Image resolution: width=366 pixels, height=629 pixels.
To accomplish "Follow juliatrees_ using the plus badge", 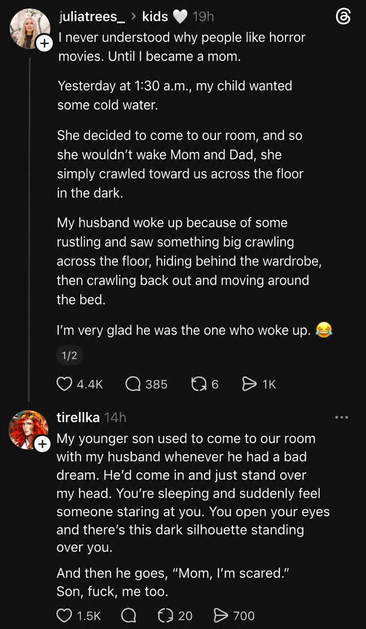I will click(44, 45).
